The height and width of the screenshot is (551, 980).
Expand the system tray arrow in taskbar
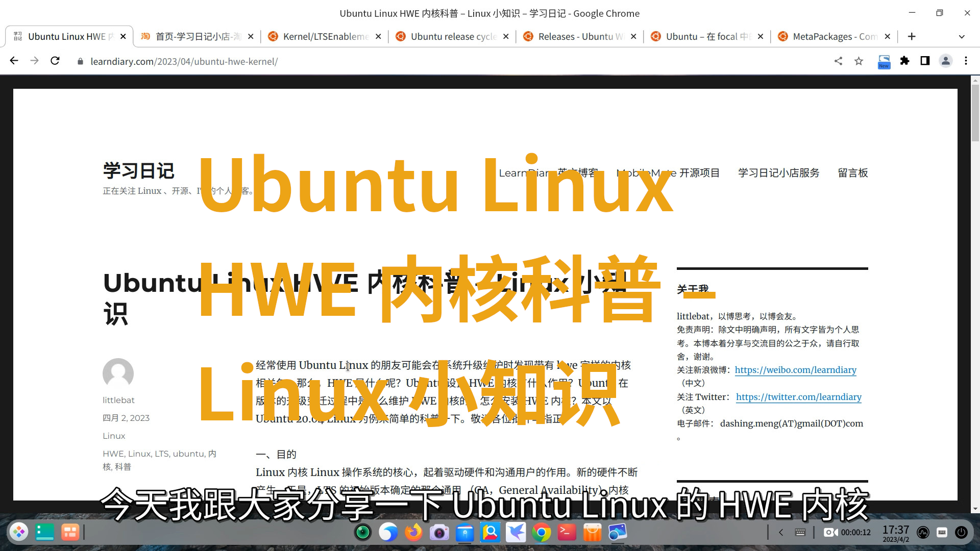tap(781, 533)
